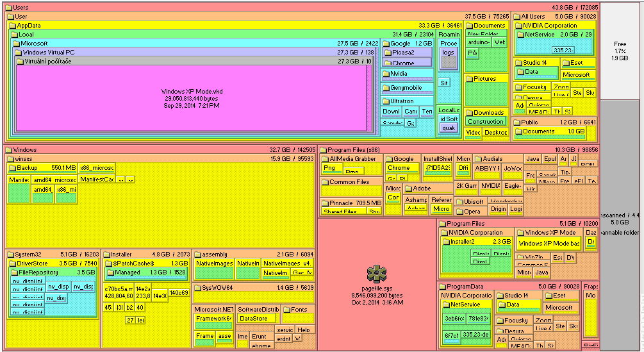Click the System32 folder icon

pyautogui.click(x=10, y=255)
